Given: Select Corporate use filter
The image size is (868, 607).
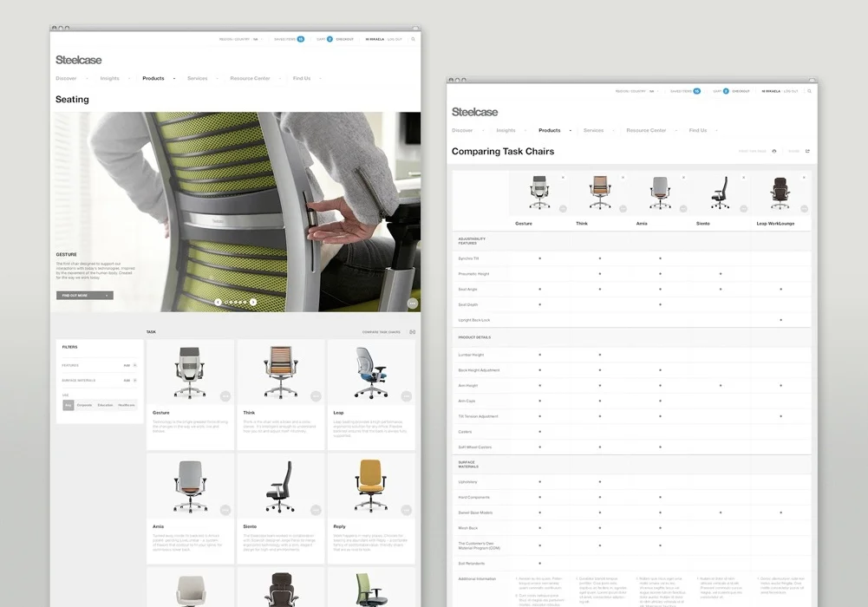Looking at the screenshot, I should click(x=84, y=405).
